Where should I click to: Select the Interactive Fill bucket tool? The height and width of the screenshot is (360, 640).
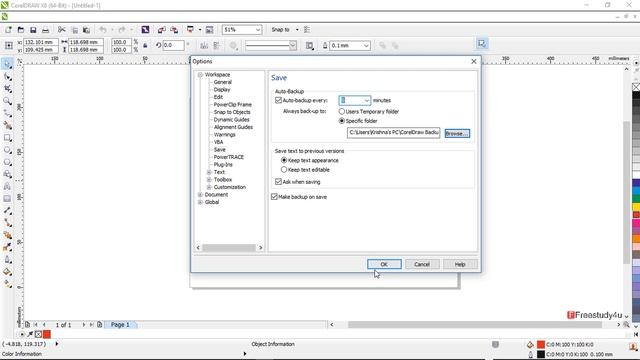click(7, 272)
